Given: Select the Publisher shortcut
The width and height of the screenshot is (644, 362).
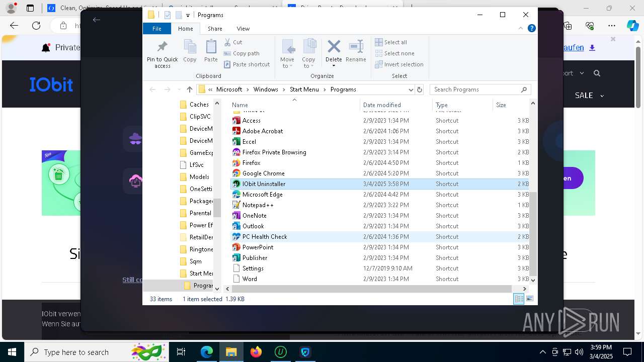Looking at the screenshot, I should click(x=380, y=258).
